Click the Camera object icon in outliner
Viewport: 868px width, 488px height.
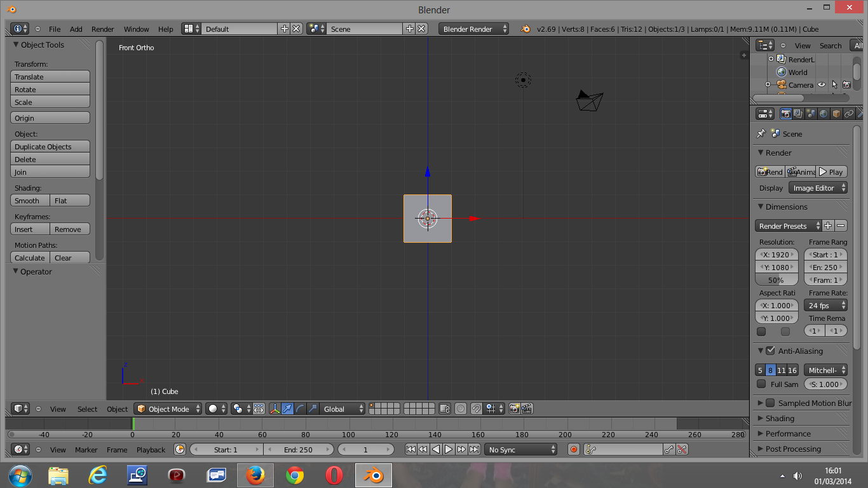[781, 85]
